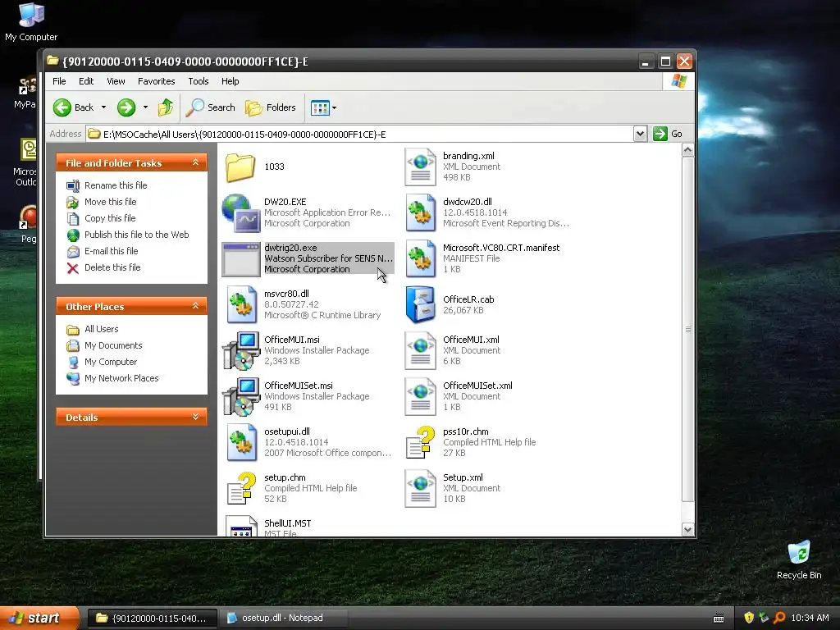Open the File menu
Viewport: 840px width, 630px height.
59,81
